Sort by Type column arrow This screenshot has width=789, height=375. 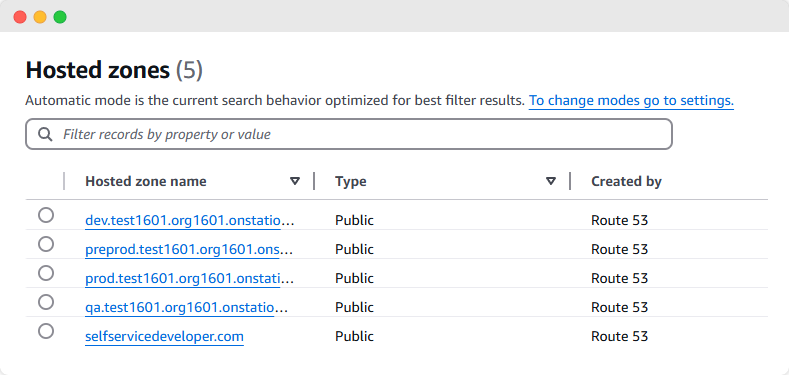551,181
